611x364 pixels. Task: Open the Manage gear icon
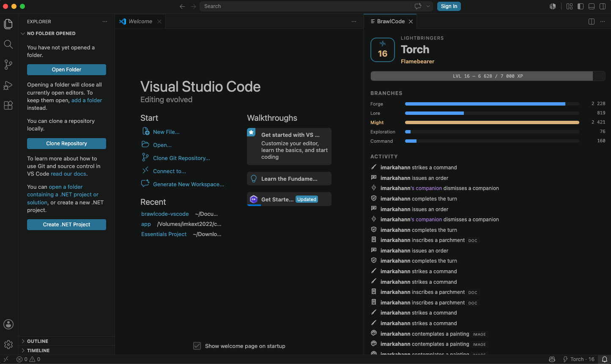tap(8, 345)
